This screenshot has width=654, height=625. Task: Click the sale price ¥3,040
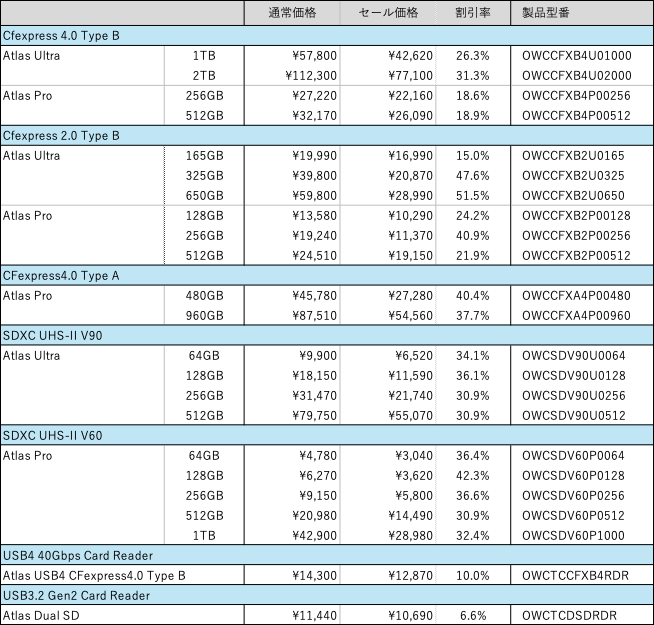coord(414,456)
